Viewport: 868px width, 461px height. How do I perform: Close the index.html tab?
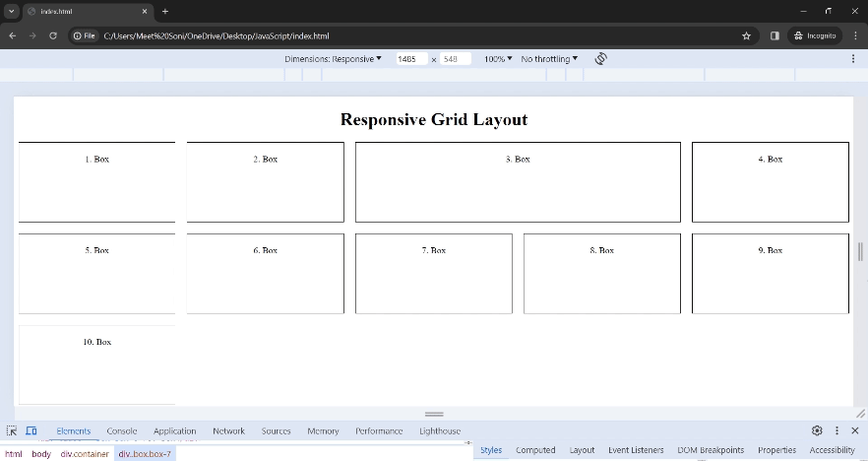[x=145, y=11]
